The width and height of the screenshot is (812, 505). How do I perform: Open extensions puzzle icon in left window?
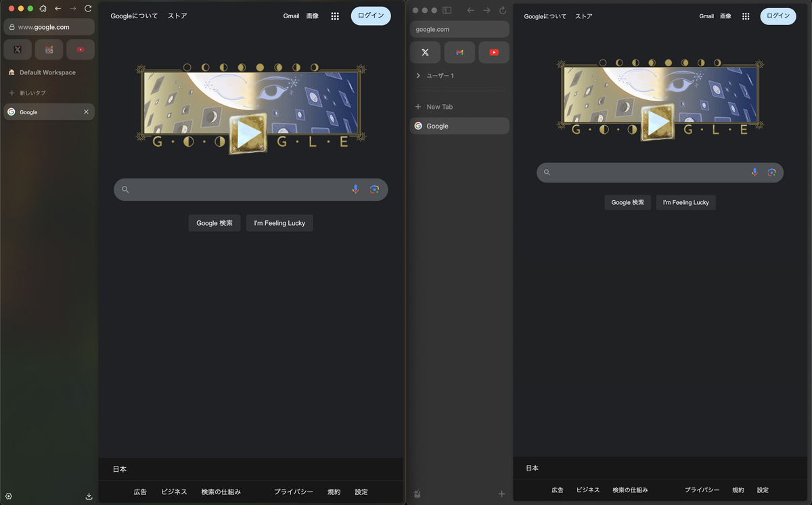point(43,8)
